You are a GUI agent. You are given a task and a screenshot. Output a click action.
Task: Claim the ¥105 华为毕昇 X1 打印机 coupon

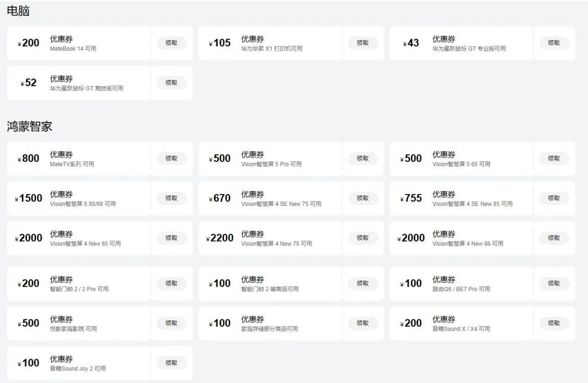(x=363, y=43)
